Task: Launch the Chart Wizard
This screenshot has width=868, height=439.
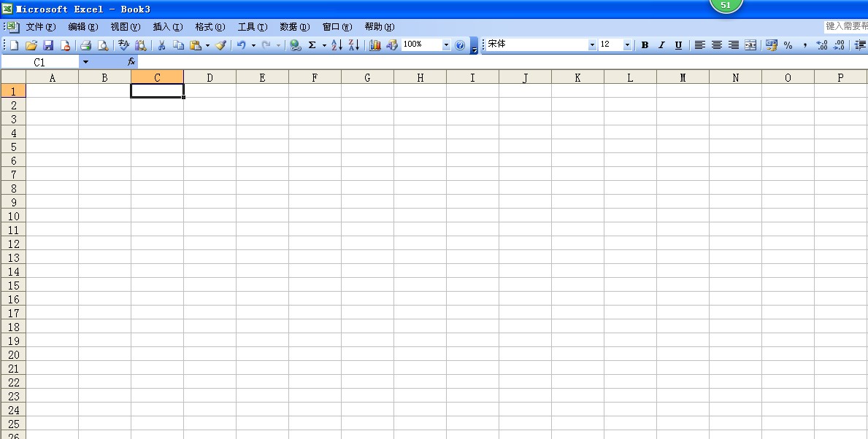Action: click(375, 45)
